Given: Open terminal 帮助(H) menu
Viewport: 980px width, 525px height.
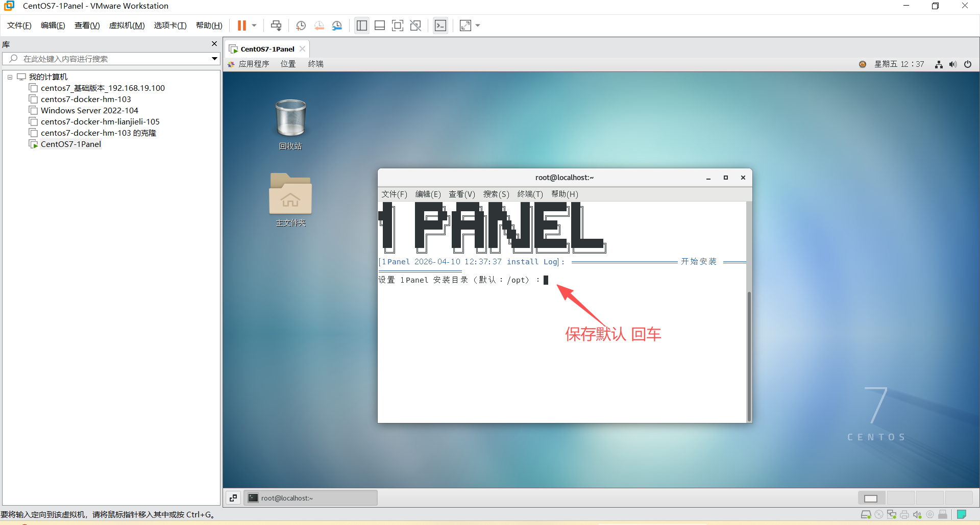Looking at the screenshot, I should (x=565, y=194).
